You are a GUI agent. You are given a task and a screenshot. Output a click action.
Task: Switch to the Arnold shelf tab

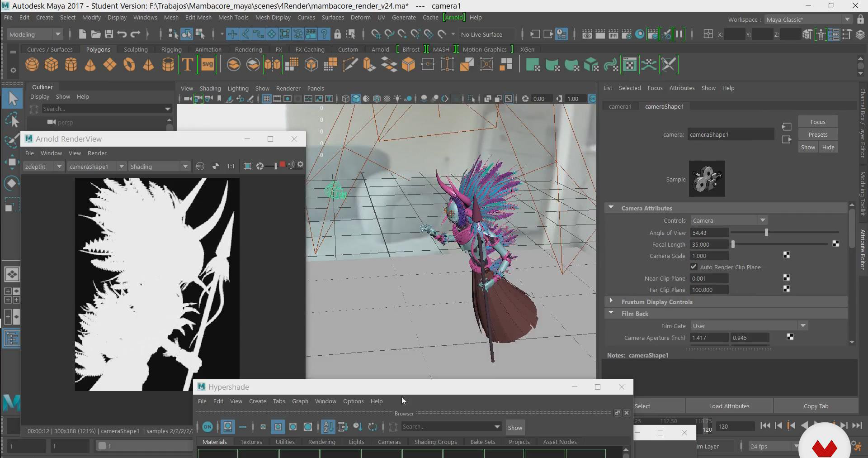pyautogui.click(x=380, y=49)
